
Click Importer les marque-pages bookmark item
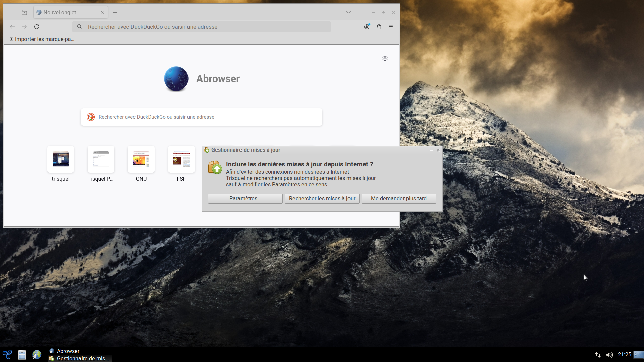point(42,39)
